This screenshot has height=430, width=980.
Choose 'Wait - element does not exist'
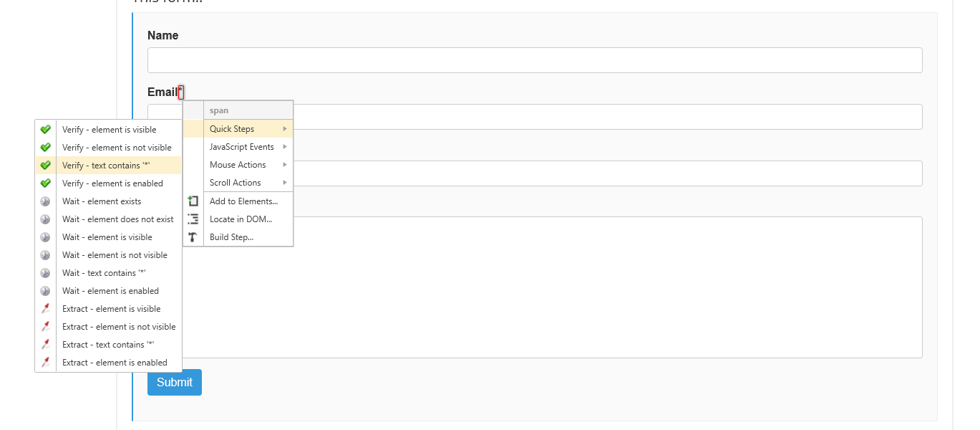(x=117, y=219)
